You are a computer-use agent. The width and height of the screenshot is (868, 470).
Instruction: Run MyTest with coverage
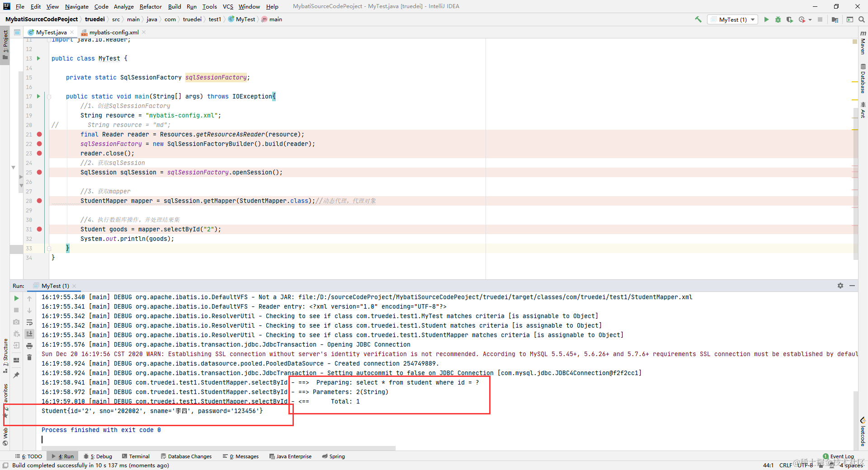pyautogui.click(x=790, y=19)
